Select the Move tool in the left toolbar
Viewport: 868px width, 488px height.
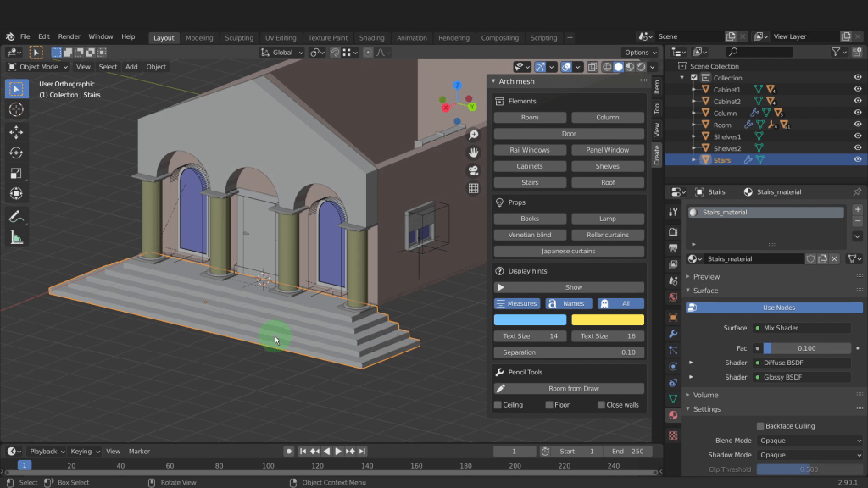click(16, 131)
